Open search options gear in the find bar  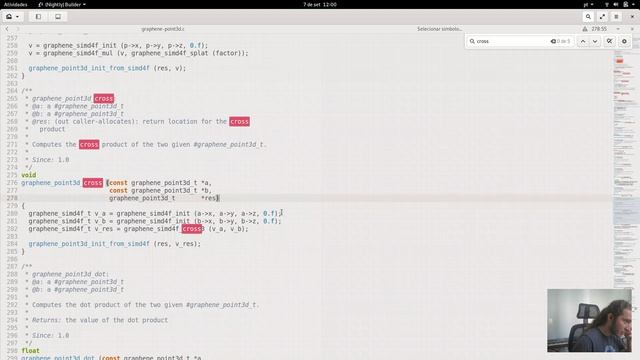pos(624,41)
